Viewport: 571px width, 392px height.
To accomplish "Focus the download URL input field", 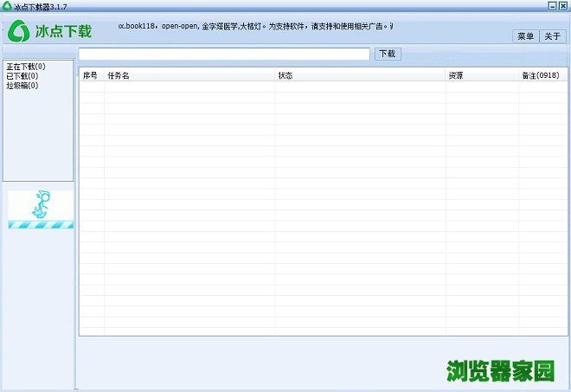I will 224,54.
